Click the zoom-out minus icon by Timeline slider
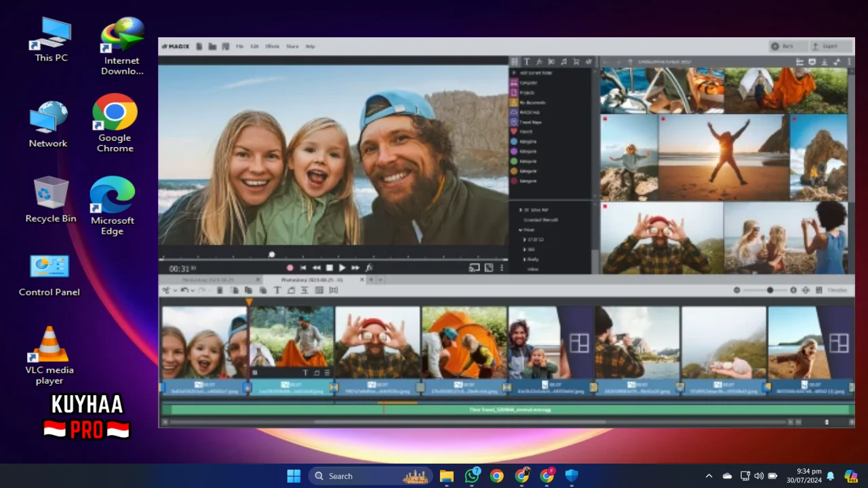868x488 pixels. pos(737,290)
